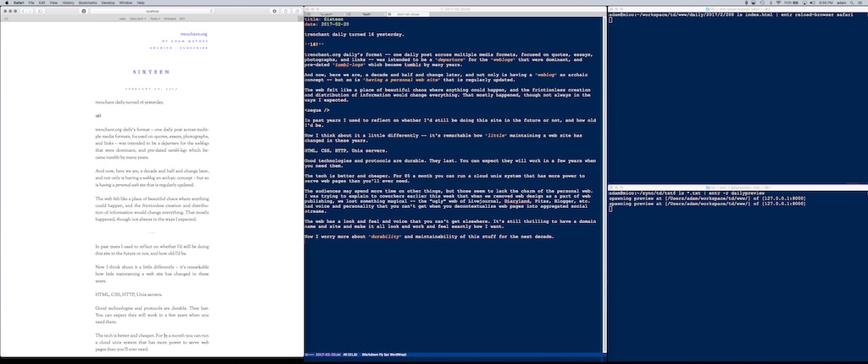
Task: Open Notification Center
Action: 860,3
